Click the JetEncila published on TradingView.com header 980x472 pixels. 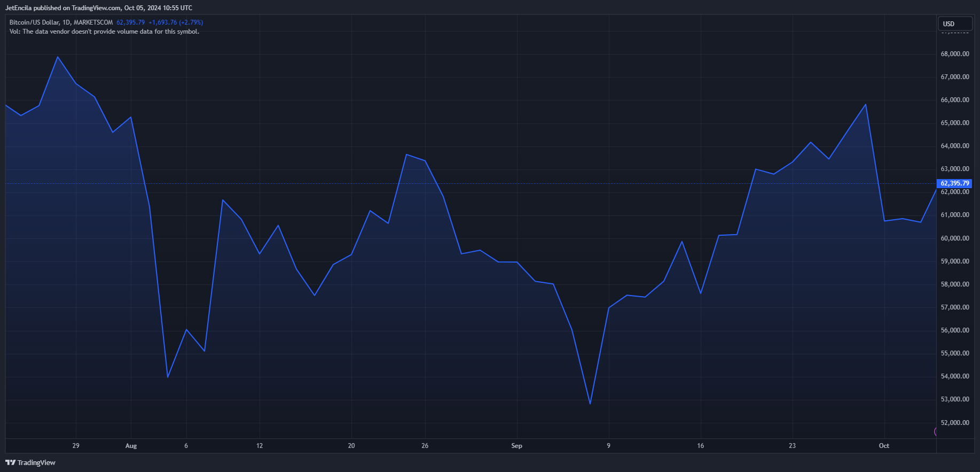[99, 8]
